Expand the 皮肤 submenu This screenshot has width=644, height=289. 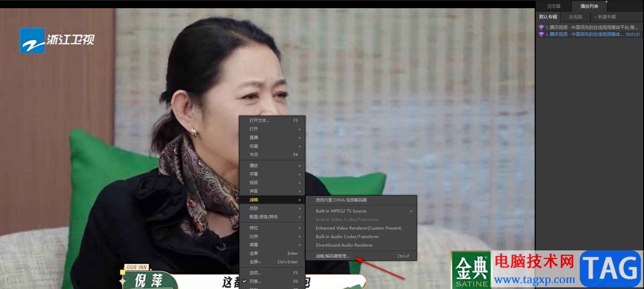click(272, 208)
